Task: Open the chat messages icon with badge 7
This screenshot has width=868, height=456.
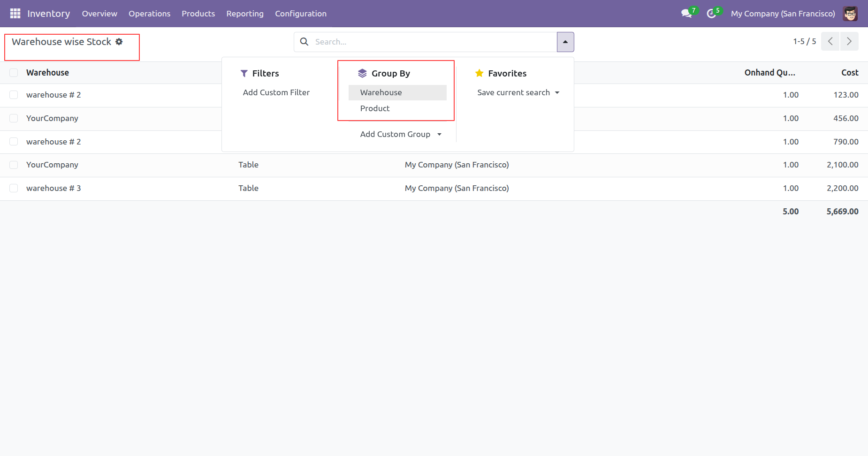Action: coord(687,14)
